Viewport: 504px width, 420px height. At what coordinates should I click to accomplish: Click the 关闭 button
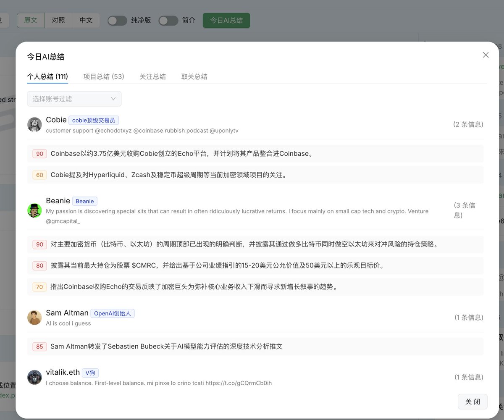pos(472,402)
